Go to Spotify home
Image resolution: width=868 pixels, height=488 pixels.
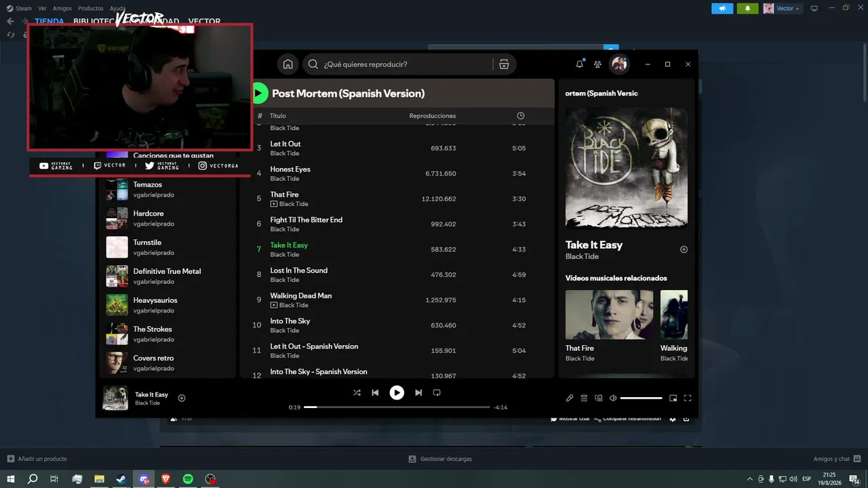pyautogui.click(x=288, y=64)
